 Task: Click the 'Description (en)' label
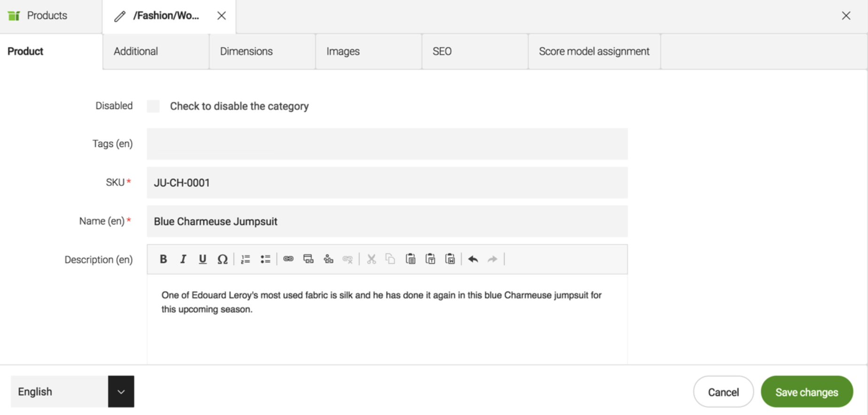click(99, 260)
